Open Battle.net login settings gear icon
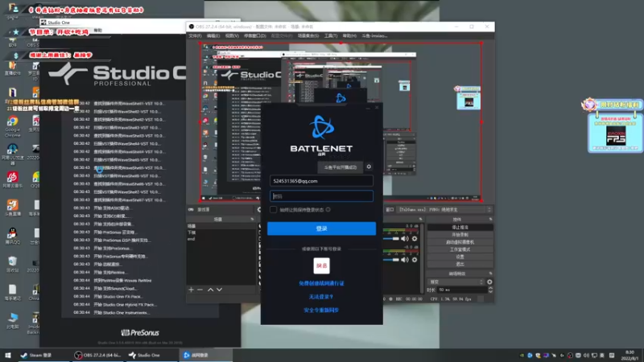The width and height of the screenshot is (644, 362). [369, 167]
